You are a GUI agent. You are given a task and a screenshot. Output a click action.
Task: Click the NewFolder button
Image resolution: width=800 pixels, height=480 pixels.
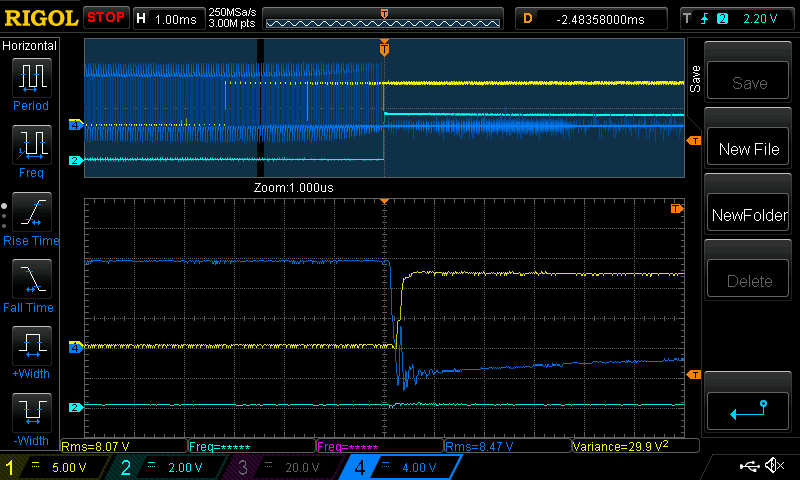(x=749, y=215)
